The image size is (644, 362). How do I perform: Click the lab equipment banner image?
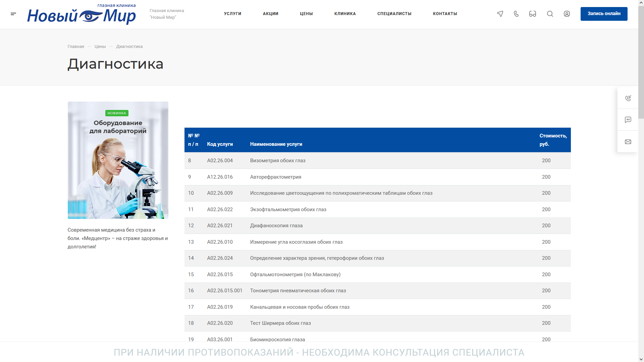pos(118,160)
